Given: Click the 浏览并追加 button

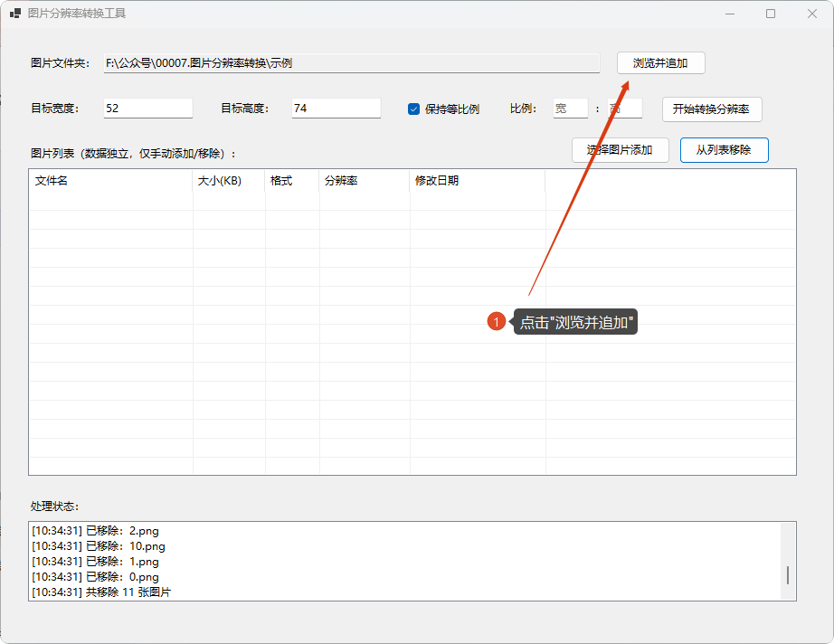Looking at the screenshot, I should point(660,63).
